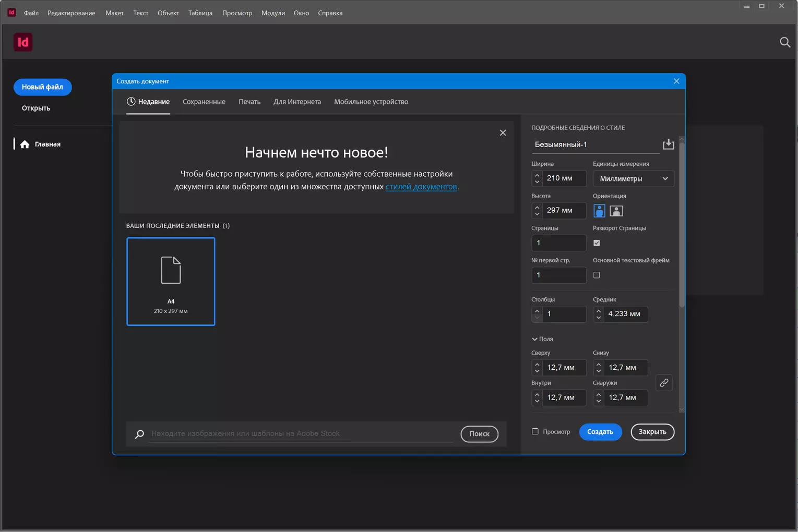Increase Width with up arrow

tap(537, 175)
